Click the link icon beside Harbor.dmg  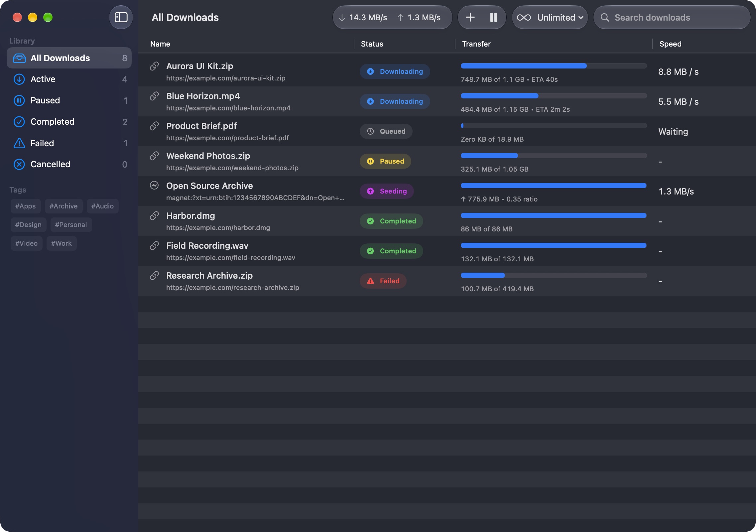154,215
